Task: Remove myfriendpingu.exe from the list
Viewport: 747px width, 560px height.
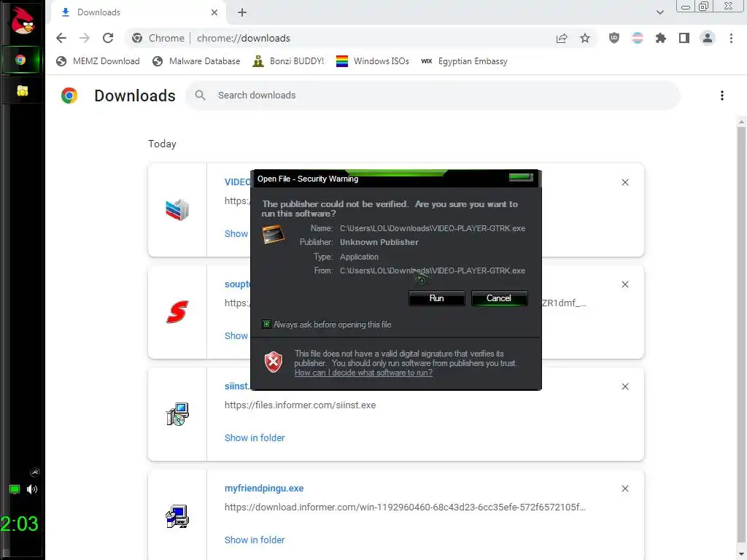Action: pyautogui.click(x=625, y=489)
